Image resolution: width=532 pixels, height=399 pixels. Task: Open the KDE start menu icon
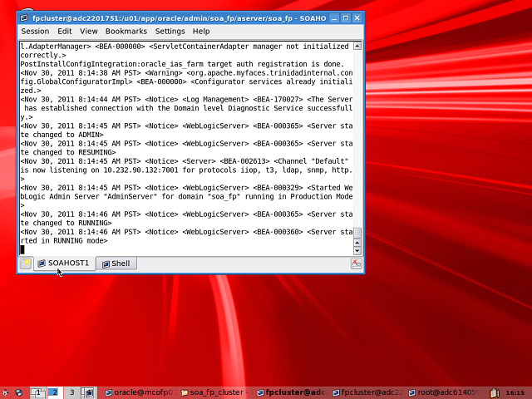[x=6, y=392]
